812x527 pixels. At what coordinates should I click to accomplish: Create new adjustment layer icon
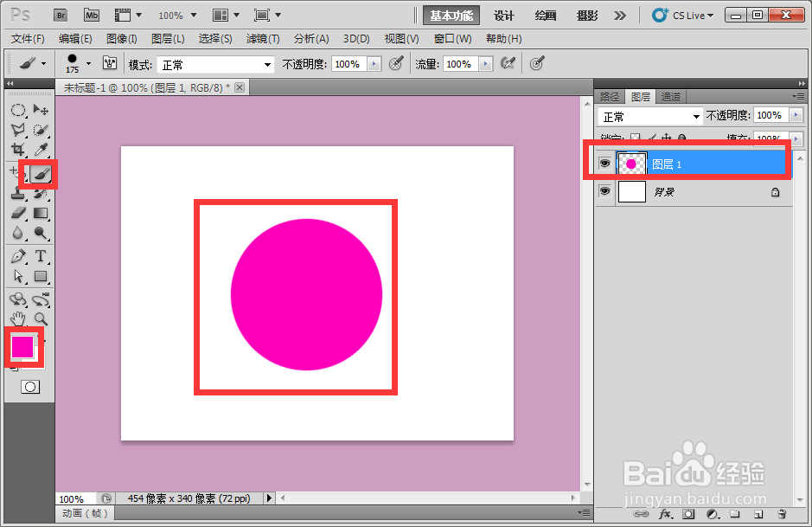[x=713, y=514]
